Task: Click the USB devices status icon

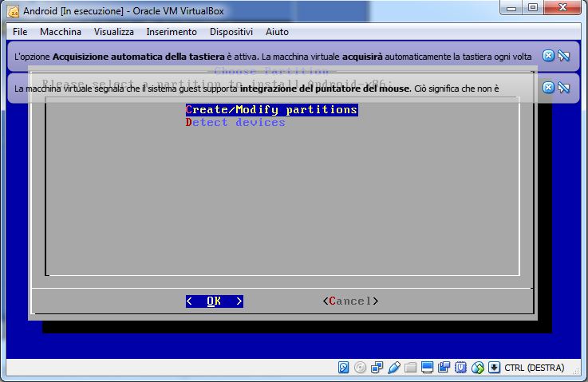Action: 394,368
